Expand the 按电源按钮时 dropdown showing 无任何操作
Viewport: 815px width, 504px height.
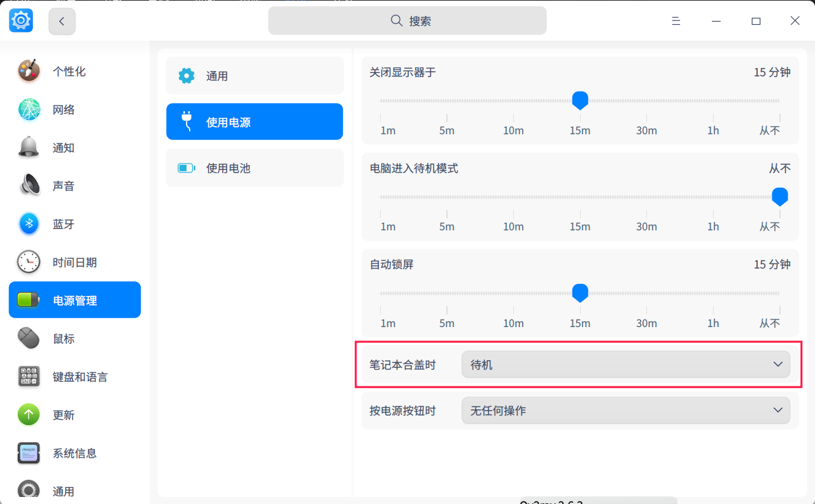click(626, 410)
